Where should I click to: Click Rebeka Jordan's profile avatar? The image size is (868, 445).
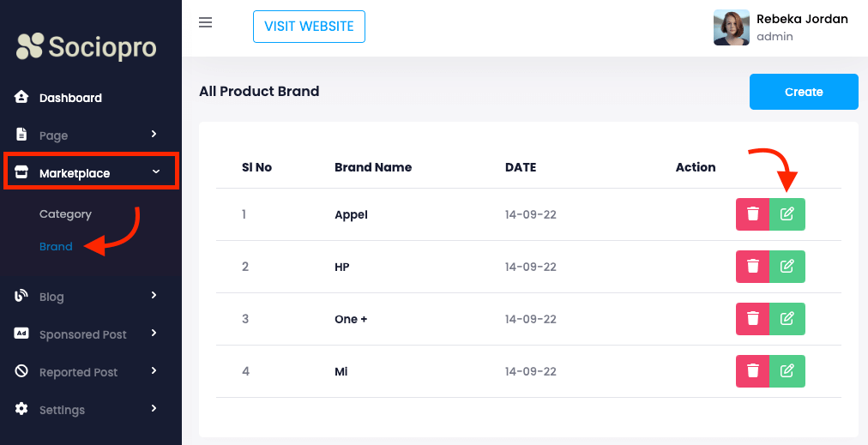(x=731, y=27)
